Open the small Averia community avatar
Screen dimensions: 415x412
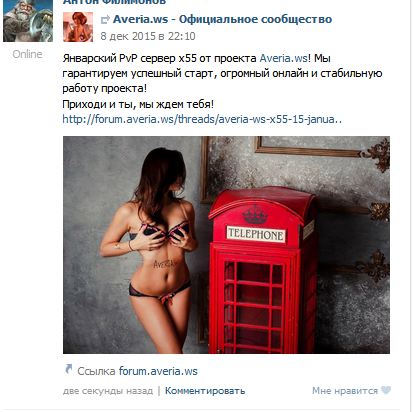(78, 27)
